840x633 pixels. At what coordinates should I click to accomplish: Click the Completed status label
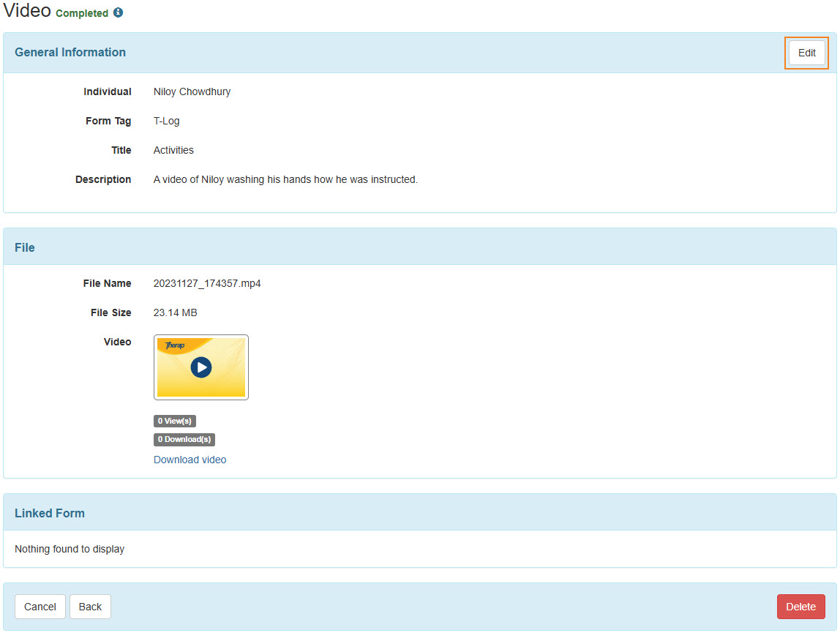pos(82,13)
